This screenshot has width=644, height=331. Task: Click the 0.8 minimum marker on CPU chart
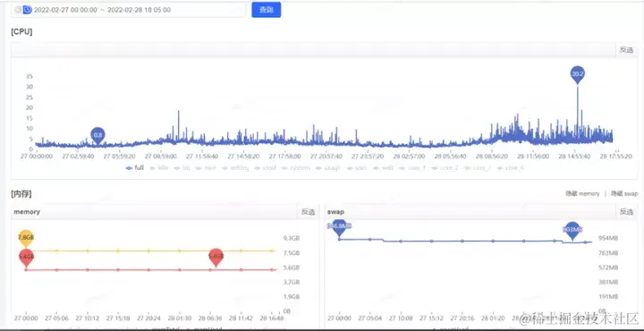pyautogui.click(x=97, y=135)
